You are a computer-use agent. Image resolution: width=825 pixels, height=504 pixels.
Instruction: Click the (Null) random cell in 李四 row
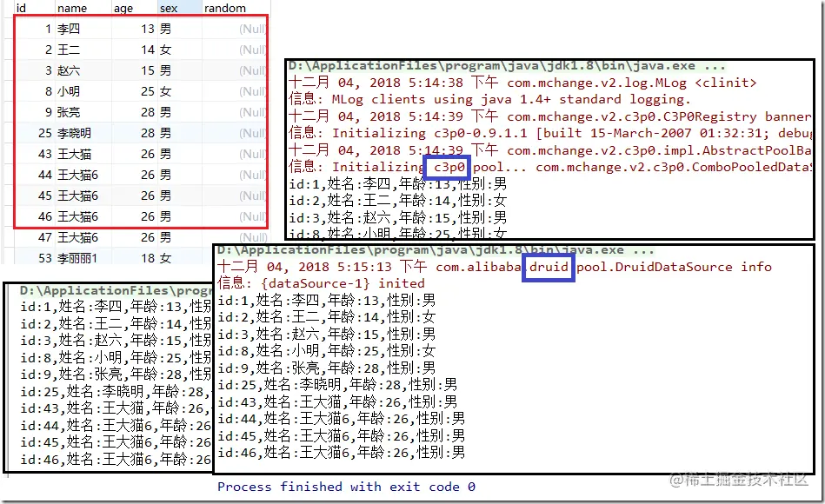tap(252, 29)
